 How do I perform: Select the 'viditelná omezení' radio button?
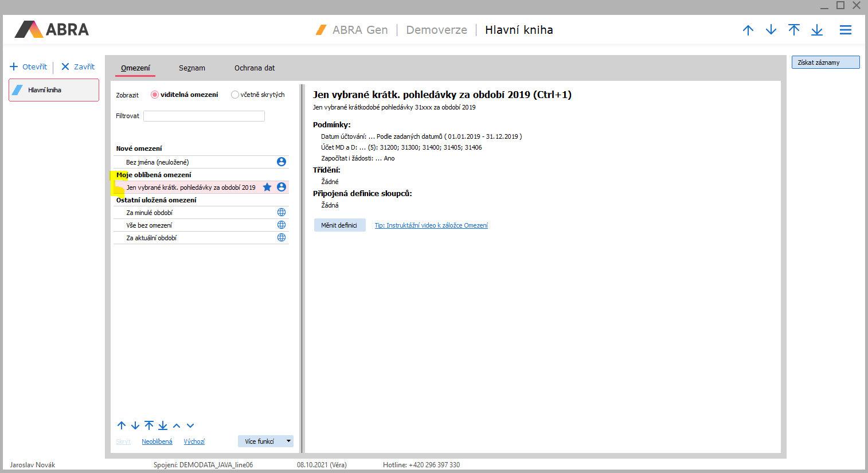155,95
